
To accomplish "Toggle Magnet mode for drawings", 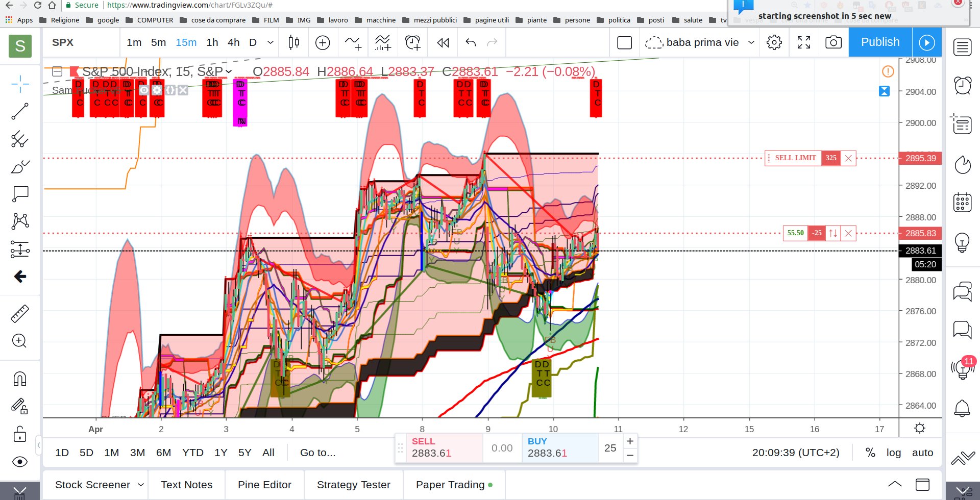I will (20, 379).
